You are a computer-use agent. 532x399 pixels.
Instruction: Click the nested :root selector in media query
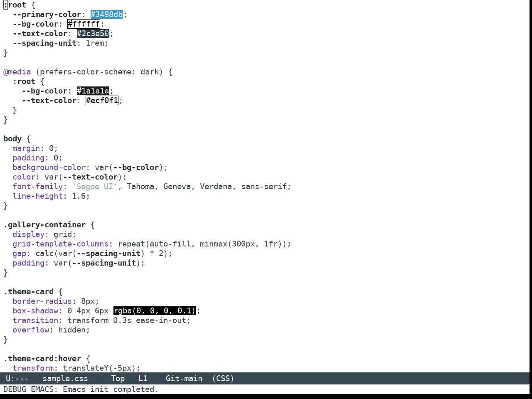[x=24, y=81]
